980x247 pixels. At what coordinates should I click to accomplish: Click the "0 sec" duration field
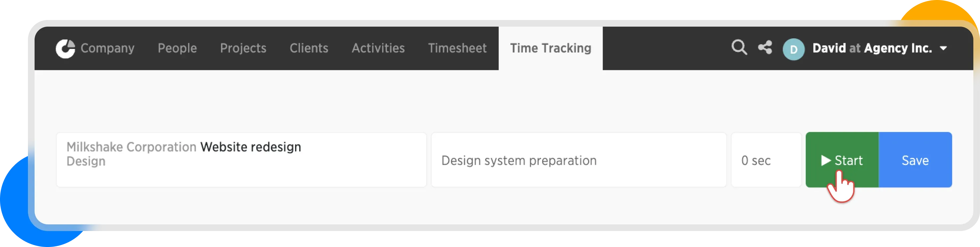(766, 160)
